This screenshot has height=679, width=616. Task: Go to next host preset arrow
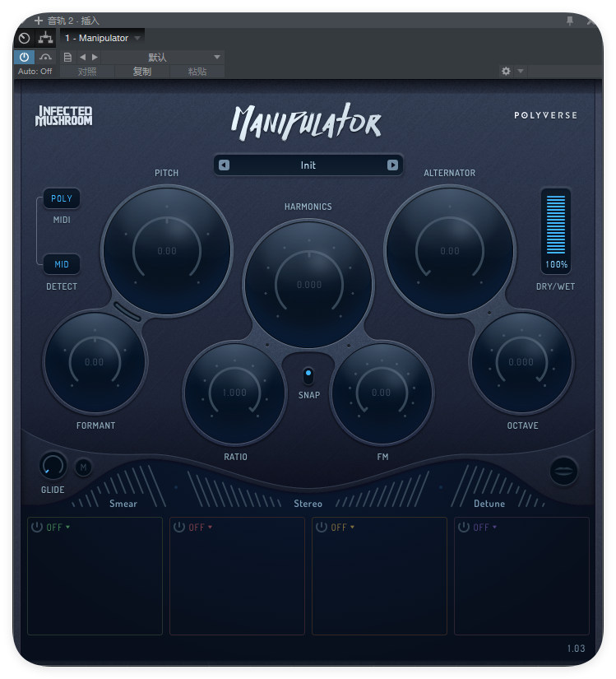point(95,57)
